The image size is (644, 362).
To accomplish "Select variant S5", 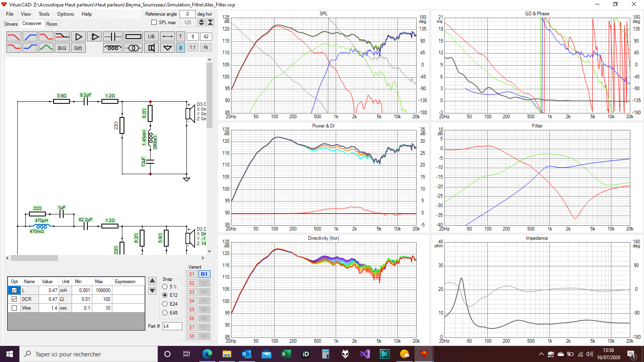I will pos(192,310).
